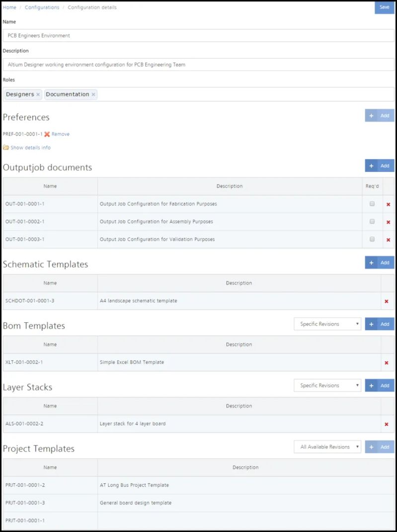397x532 pixels.
Task: Focus the Description input field
Action: [198, 65]
